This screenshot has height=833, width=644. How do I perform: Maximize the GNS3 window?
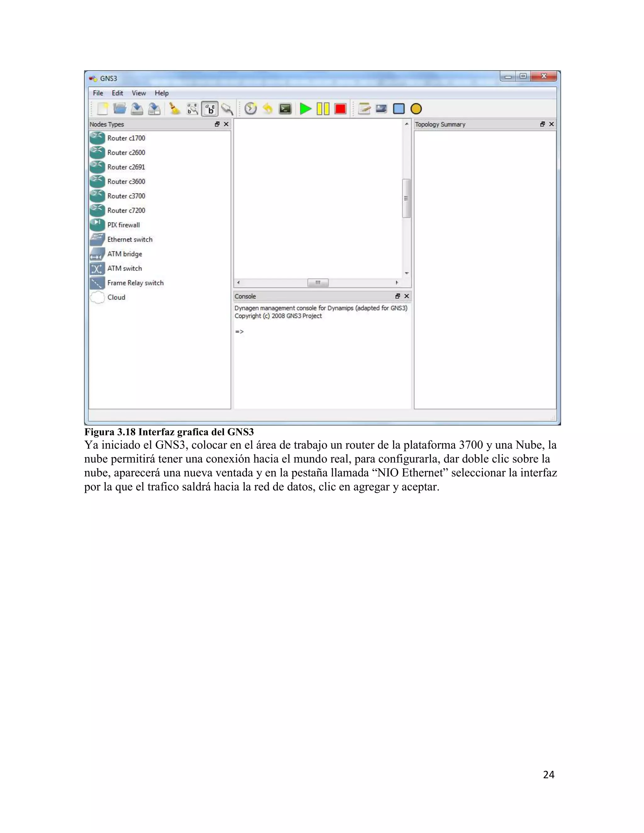pyautogui.click(x=523, y=76)
